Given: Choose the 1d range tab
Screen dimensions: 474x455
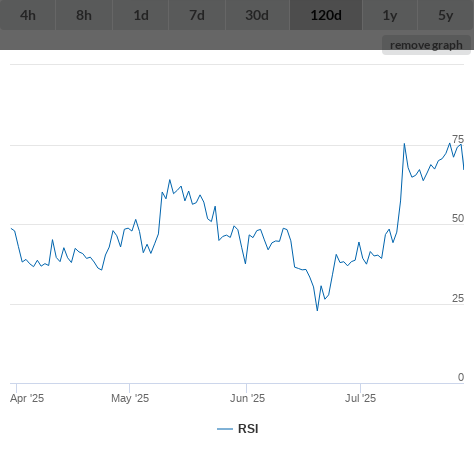Looking at the screenshot, I should 141,15.
